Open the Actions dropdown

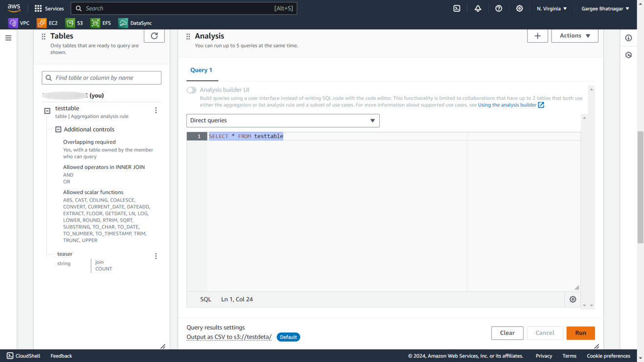click(x=575, y=36)
